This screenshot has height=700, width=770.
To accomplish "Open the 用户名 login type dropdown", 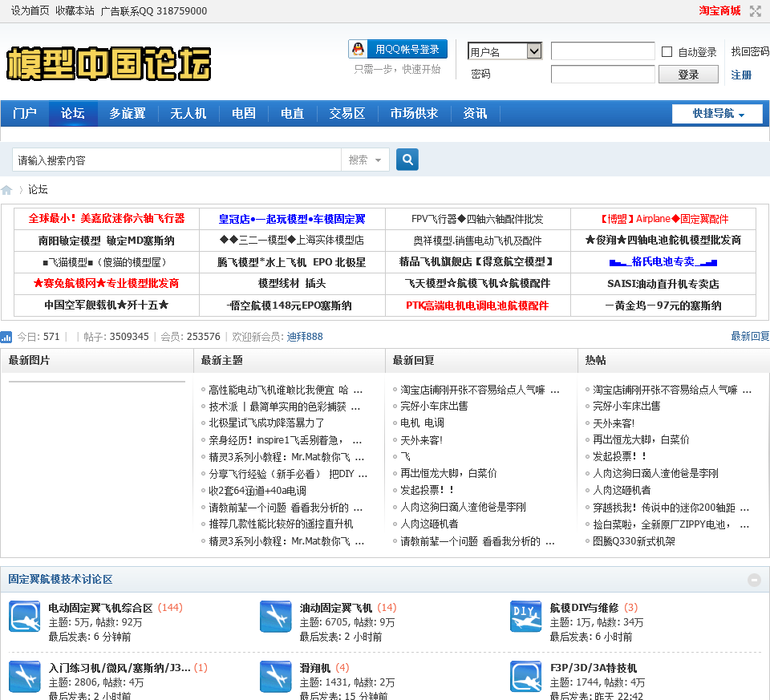I will coord(505,51).
